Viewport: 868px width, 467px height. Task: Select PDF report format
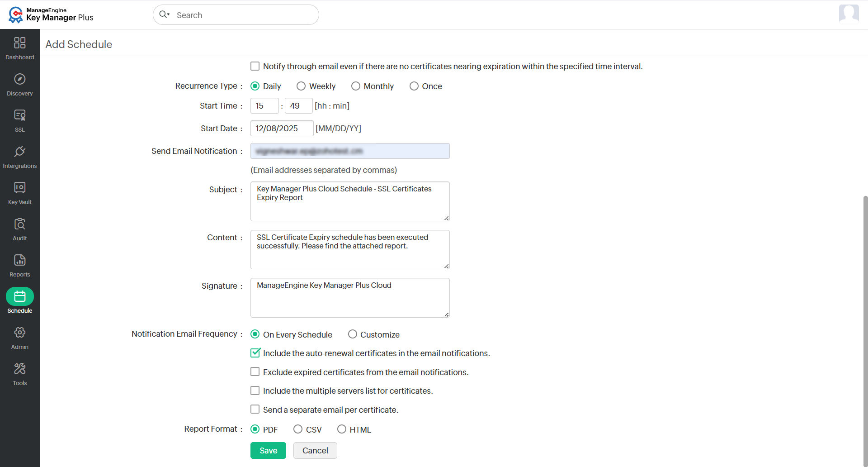point(255,429)
